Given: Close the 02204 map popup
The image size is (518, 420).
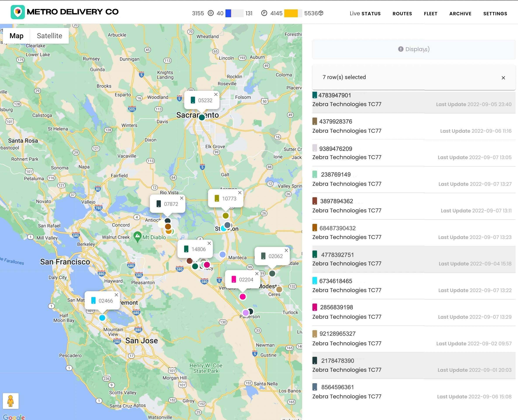Looking at the screenshot, I should [x=257, y=274].
